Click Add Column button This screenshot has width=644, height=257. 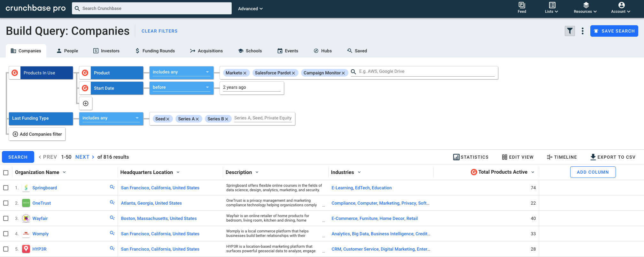coord(593,172)
